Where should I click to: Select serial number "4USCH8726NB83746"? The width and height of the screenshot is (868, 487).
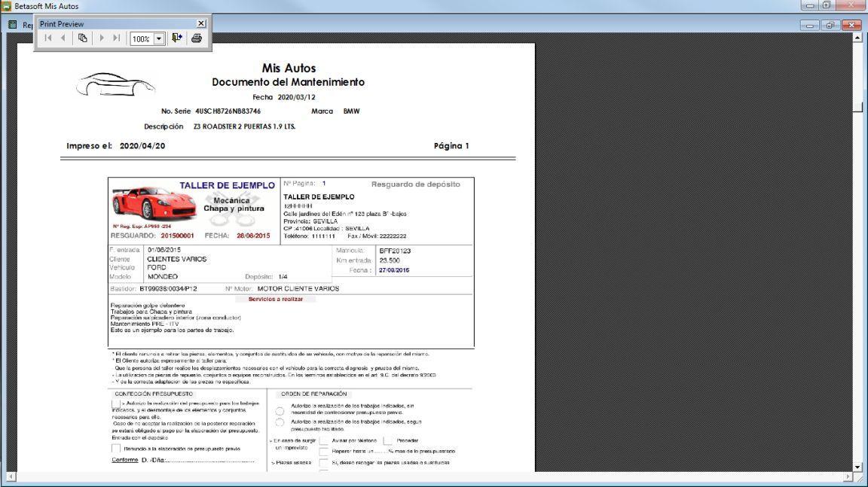pyautogui.click(x=228, y=111)
